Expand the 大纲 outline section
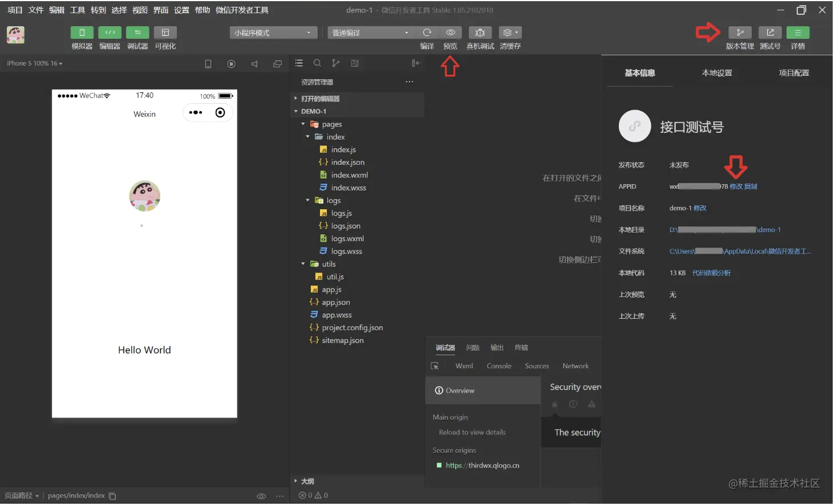835x504 pixels. pos(358,481)
